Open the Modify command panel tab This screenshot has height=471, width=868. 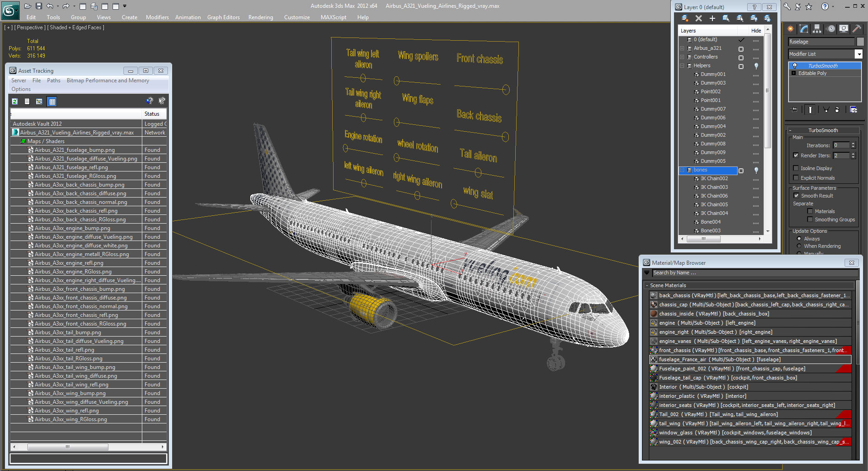click(x=804, y=29)
